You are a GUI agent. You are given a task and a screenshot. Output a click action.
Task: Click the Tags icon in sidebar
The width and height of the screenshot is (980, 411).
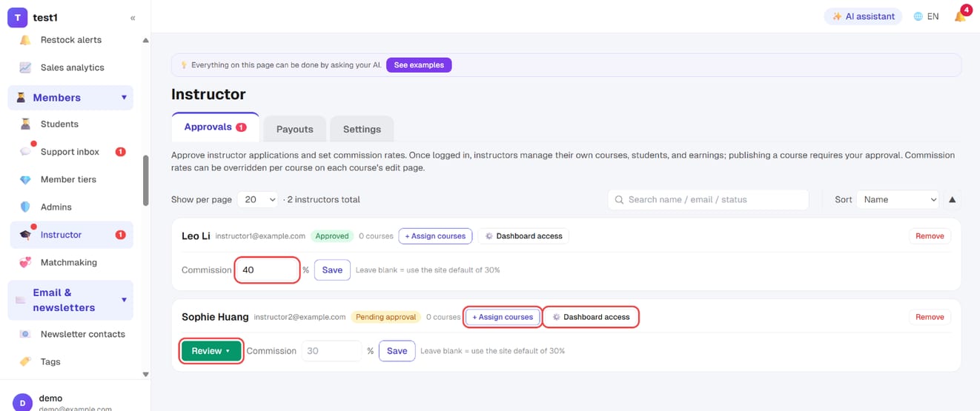[25, 361]
